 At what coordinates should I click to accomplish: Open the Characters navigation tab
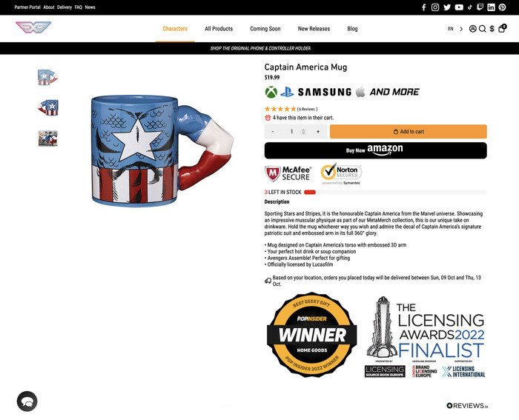click(175, 29)
